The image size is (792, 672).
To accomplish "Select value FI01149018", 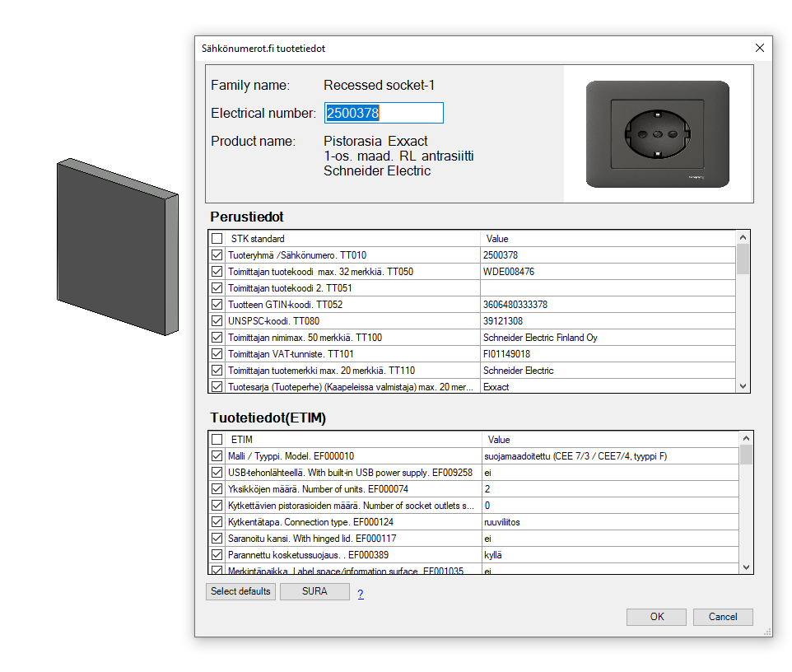I will pos(506,353).
